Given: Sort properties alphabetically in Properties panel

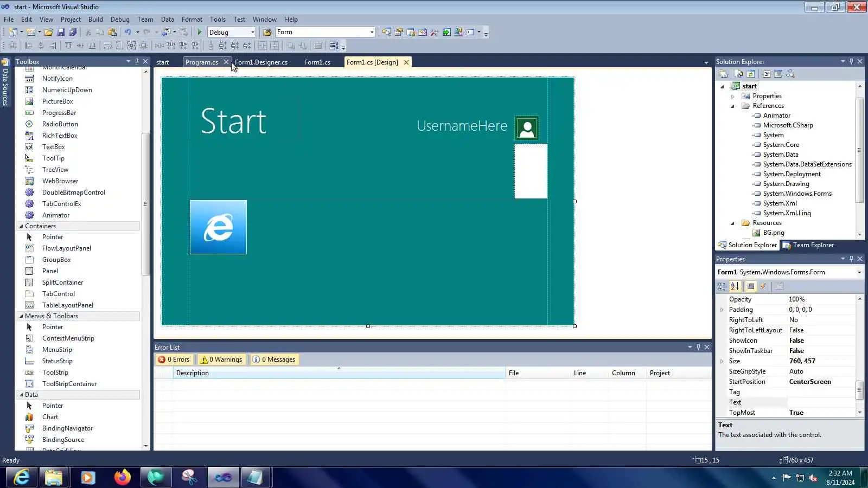Looking at the screenshot, I should [735, 286].
